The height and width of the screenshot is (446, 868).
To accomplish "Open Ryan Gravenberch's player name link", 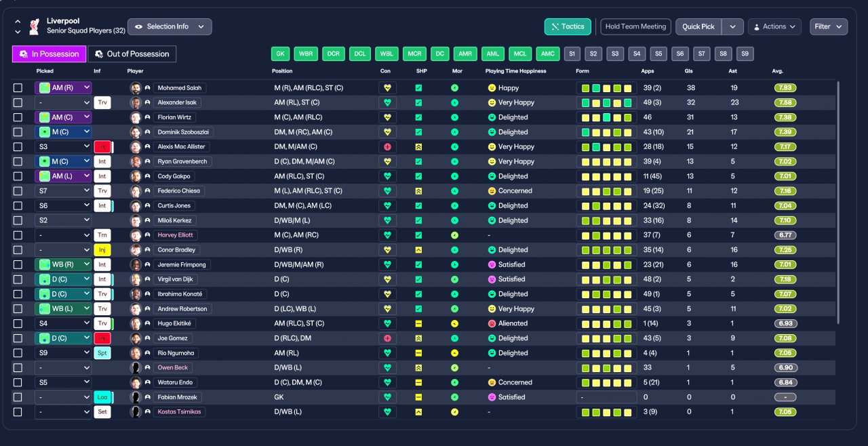I will click(182, 161).
